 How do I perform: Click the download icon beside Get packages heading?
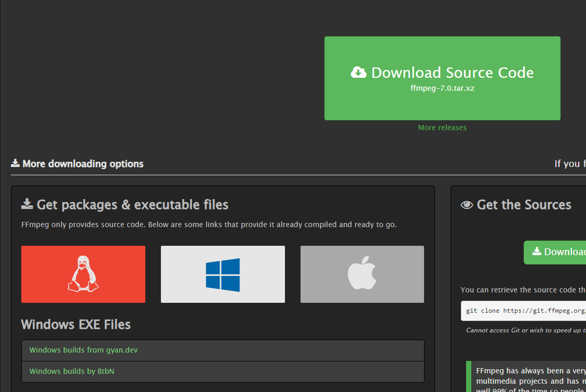tap(27, 204)
